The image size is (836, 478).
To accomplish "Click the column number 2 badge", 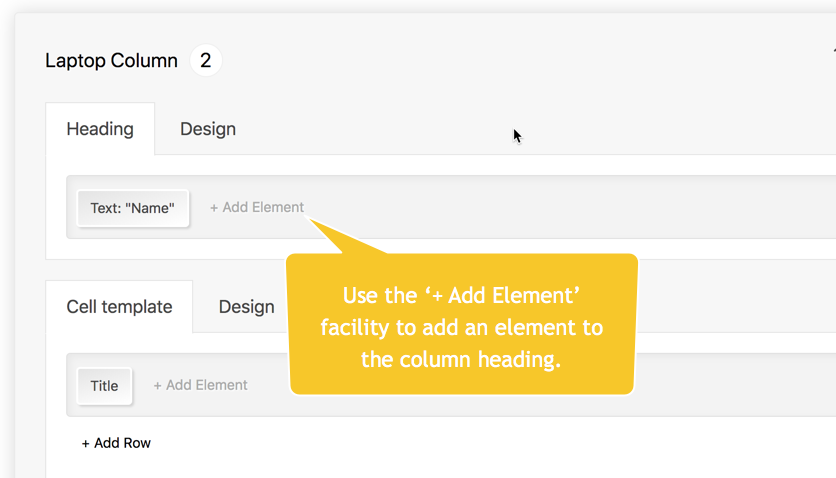I will coord(205,61).
